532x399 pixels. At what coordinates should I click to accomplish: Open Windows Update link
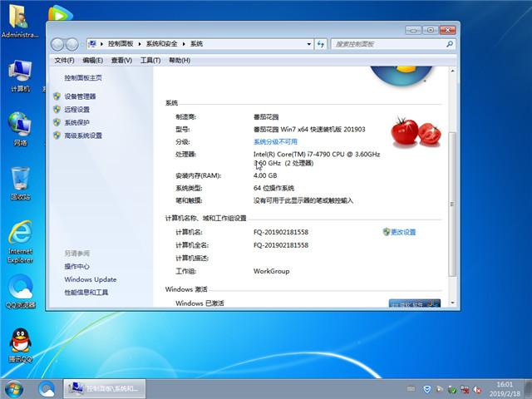[91, 279]
